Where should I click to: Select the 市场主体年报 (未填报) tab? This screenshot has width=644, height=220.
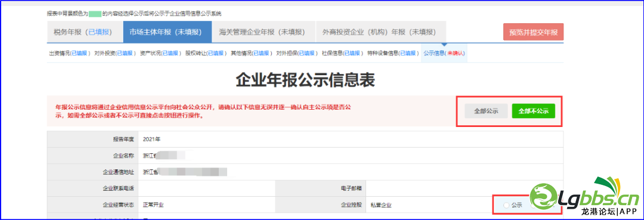pyautogui.click(x=168, y=32)
